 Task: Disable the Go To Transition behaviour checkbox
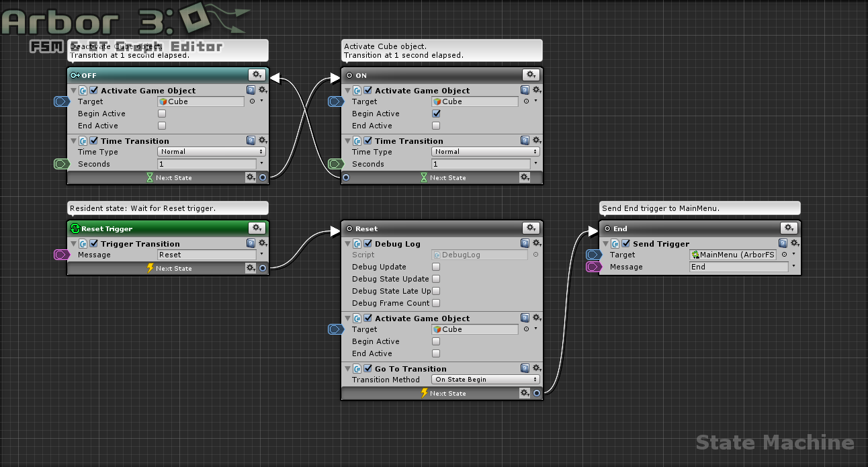coord(367,369)
